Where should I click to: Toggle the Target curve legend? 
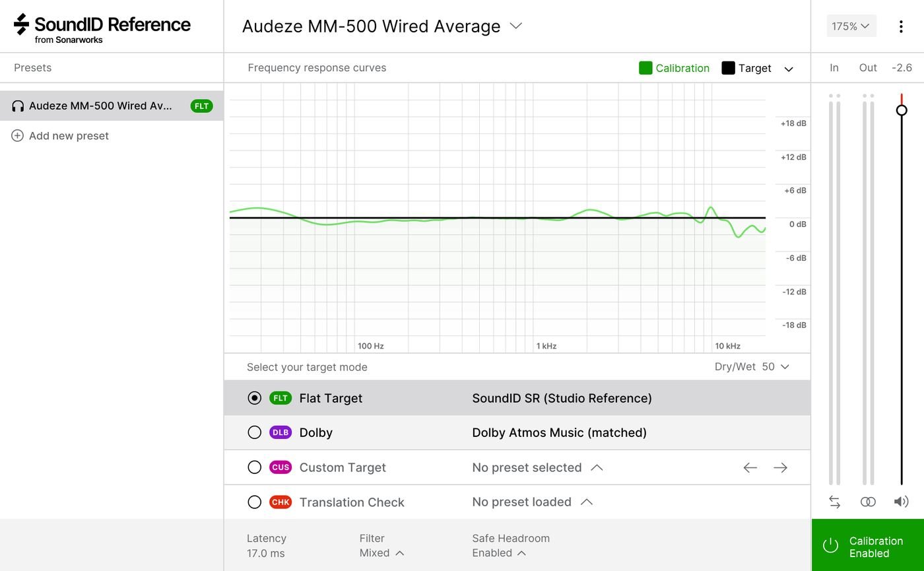click(746, 68)
